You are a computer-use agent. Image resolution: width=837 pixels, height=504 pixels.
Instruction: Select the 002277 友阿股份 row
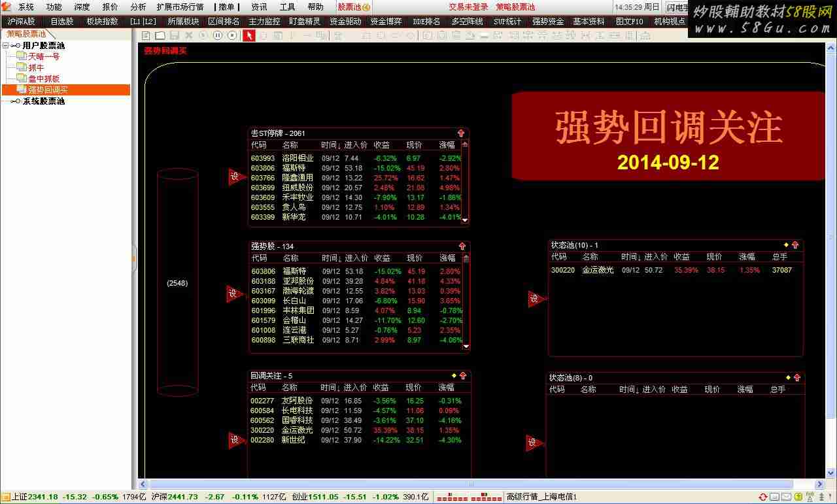[356, 401]
